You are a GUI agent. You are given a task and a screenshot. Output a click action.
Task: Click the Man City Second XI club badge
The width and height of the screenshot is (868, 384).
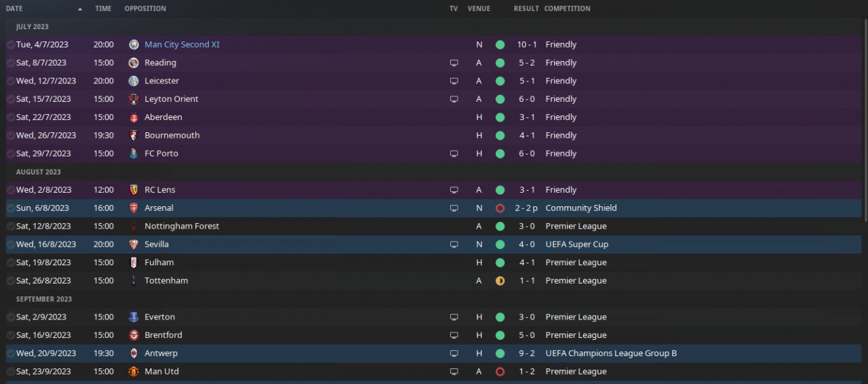point(134,45)
